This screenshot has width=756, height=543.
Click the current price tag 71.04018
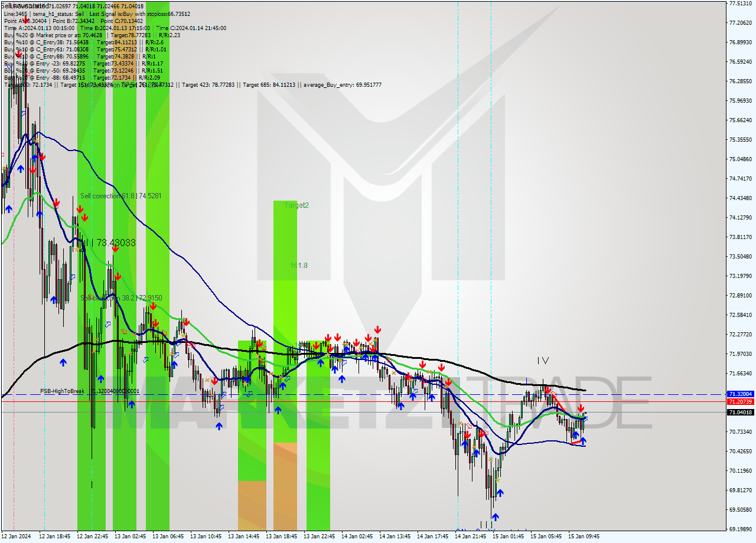pos(740,412)
